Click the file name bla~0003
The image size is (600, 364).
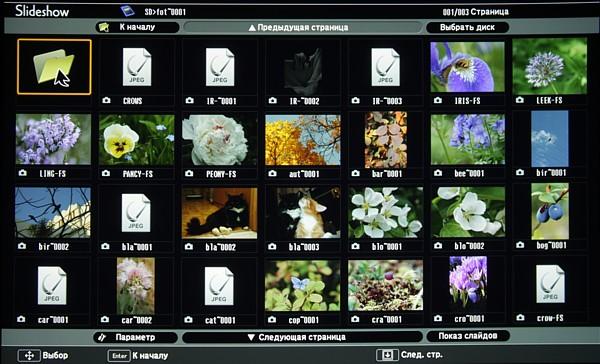(x=304, y=247)
